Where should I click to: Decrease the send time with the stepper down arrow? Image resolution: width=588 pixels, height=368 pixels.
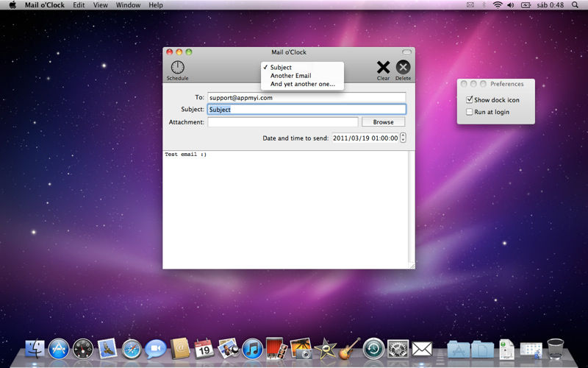tap(403, 141)
